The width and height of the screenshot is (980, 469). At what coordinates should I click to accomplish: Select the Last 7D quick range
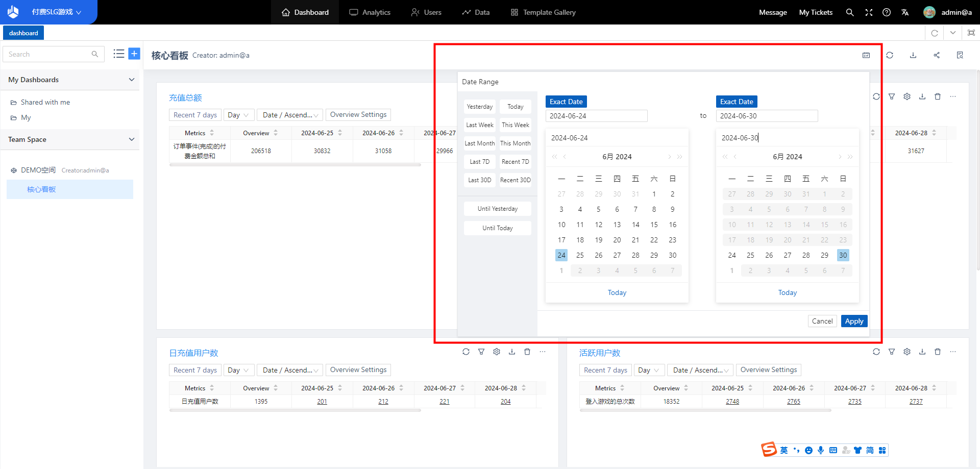click(x=479, y=162)
